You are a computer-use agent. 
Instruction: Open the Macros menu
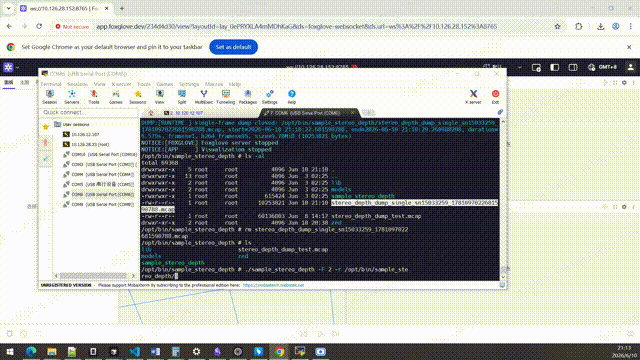214,84
